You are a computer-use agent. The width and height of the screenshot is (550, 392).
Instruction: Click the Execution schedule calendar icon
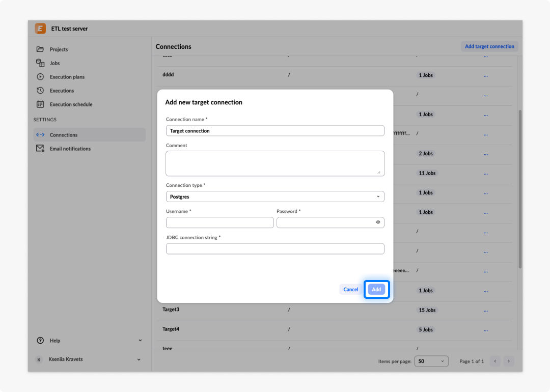point(40,104)
